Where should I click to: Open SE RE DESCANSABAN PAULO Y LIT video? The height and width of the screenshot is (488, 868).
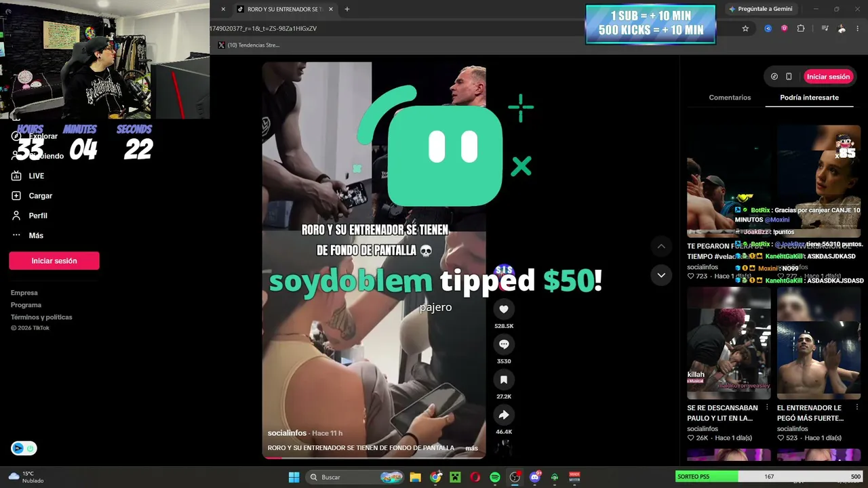(x=729, y=344)
